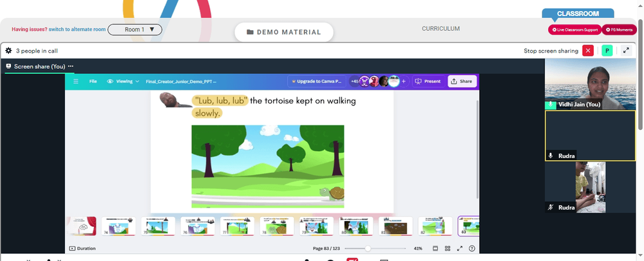Open the DEMO MATERIAL tab

click(284, 32)
